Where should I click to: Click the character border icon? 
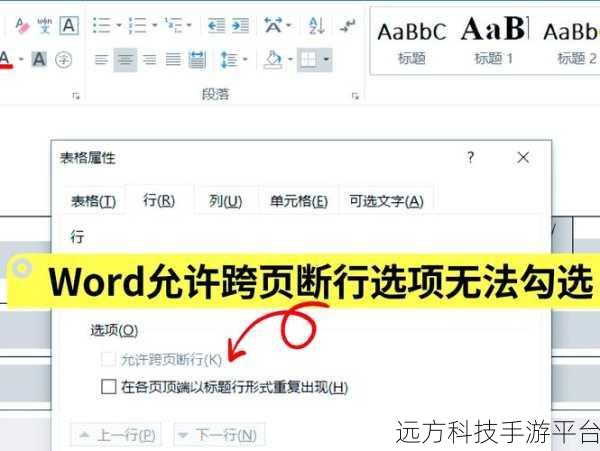[x=69, y=26]
